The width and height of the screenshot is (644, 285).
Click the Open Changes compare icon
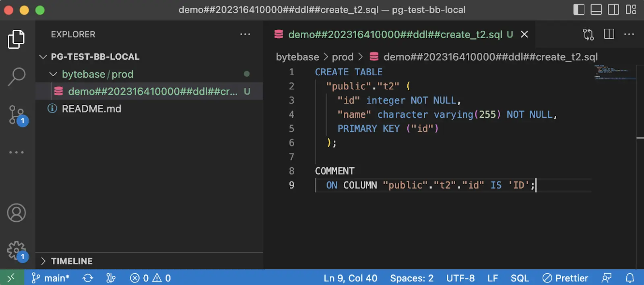(588, 34)
